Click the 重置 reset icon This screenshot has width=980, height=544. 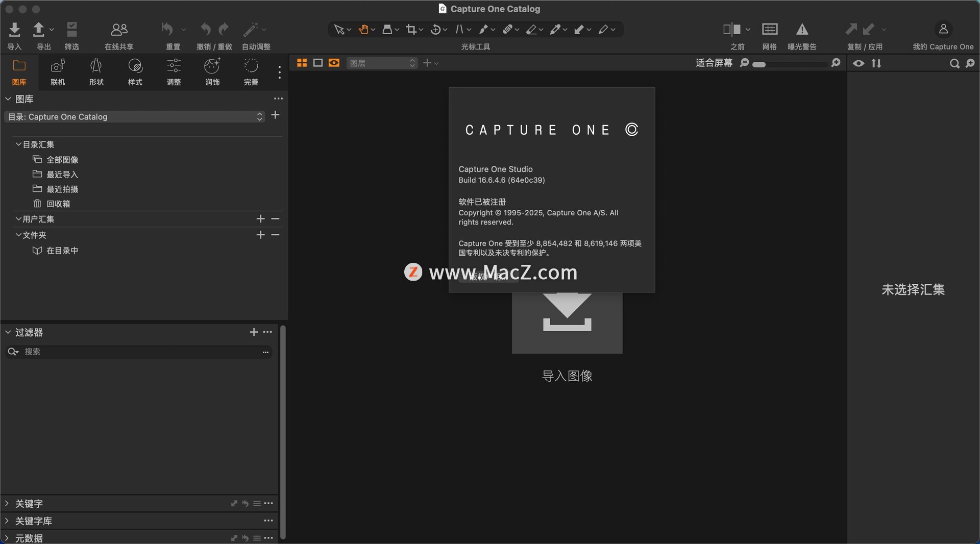(167, 29)
